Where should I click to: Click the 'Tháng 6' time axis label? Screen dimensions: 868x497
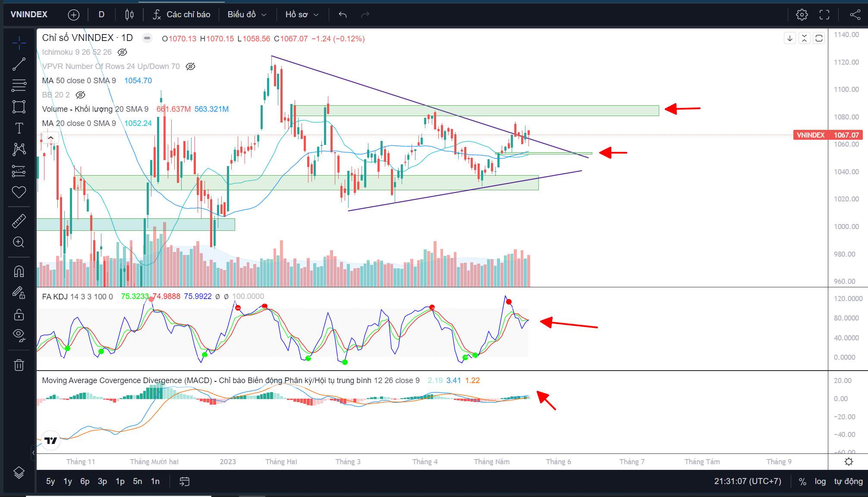[x=558, y=462]
